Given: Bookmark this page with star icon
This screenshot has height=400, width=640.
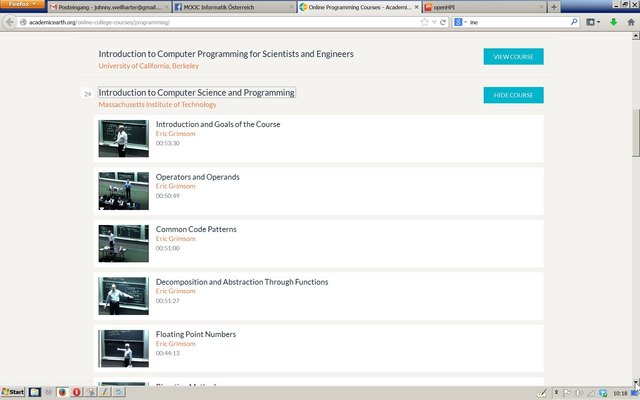Looking at the screenshot, I should pos(424,22).
